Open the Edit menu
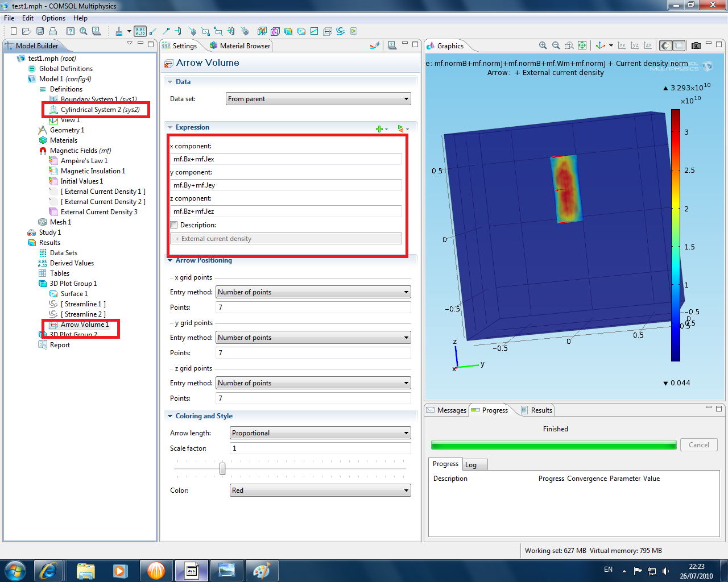Screen dimensions: 728x582 click(x=28, y=18)
